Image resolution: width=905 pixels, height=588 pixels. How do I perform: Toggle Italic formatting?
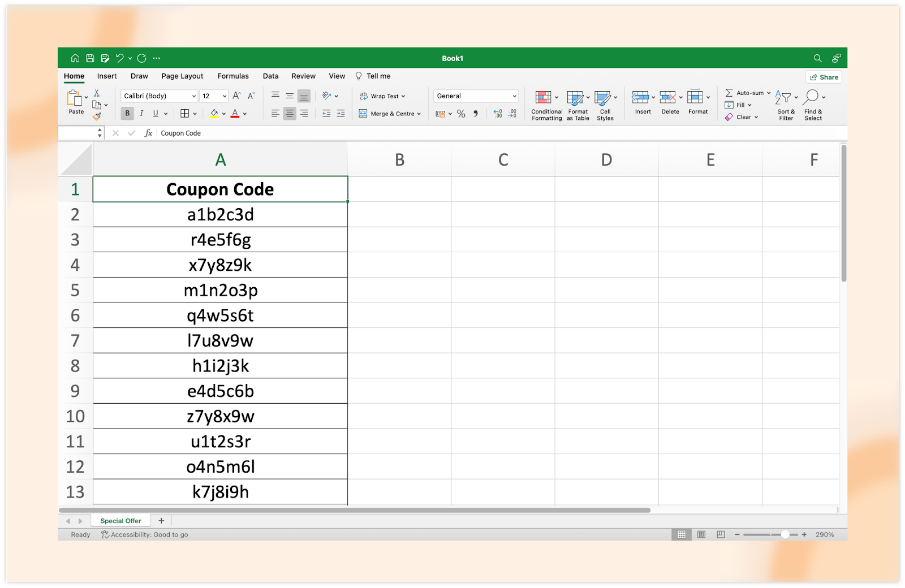click(141, 114)
